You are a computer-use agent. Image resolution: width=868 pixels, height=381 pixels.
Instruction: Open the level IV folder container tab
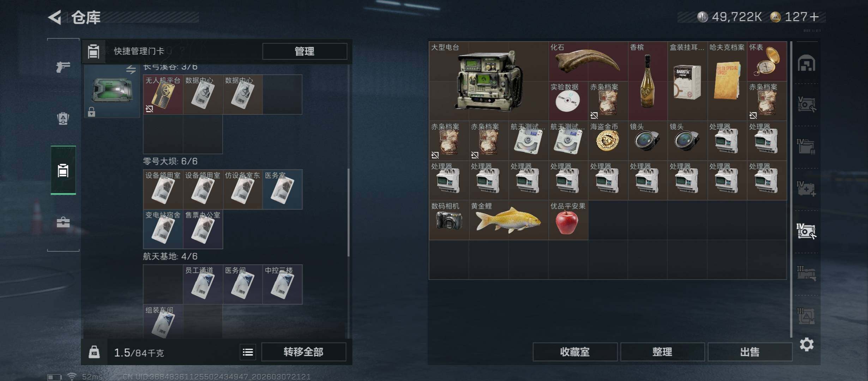pos(806,146)
